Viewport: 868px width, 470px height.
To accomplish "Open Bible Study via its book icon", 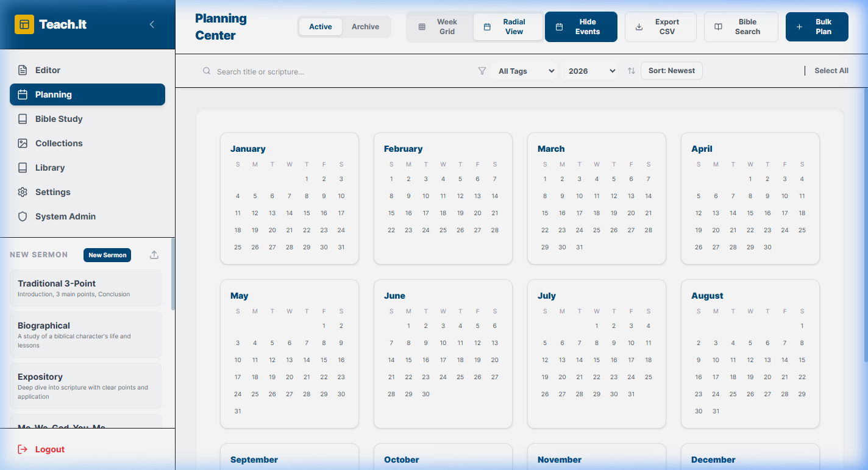I will pos(23,119).
